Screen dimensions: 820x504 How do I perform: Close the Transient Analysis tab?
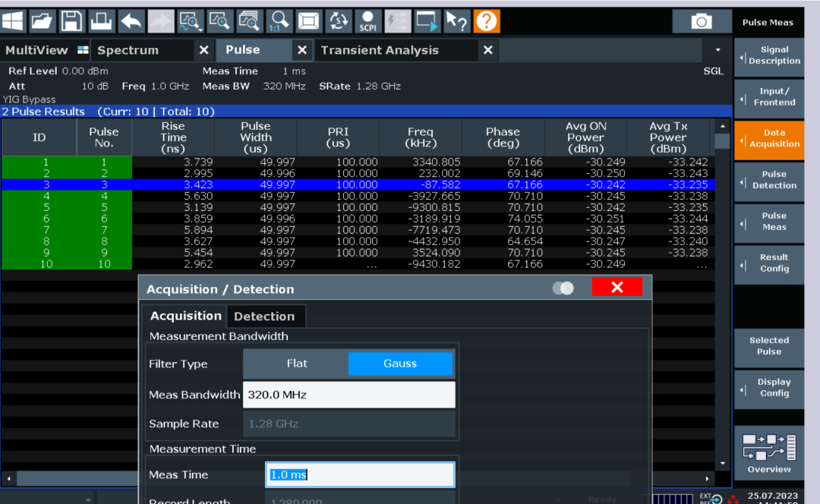tap(488, 50)
